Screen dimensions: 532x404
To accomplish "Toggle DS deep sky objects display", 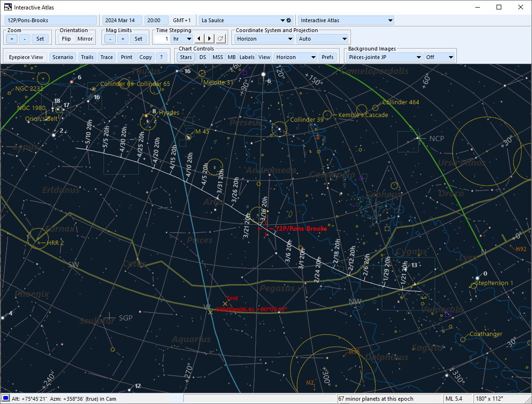I will [203, 57].
